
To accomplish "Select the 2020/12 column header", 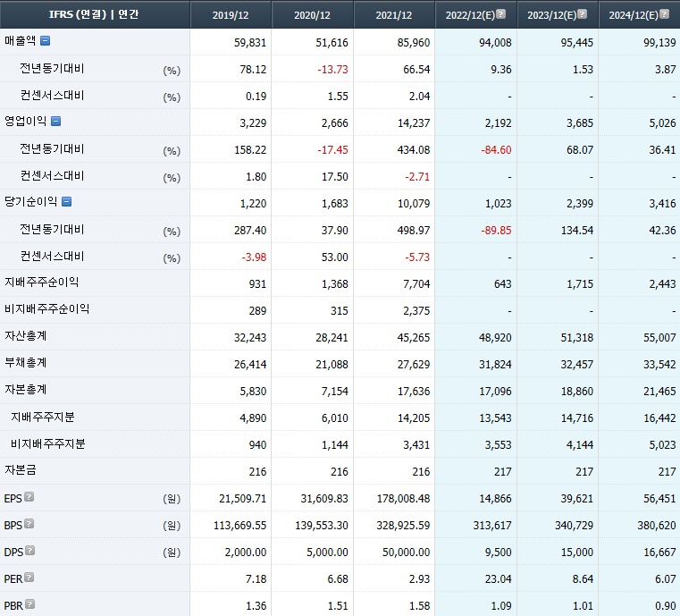I will pyautogui.click(x=312, y=15).
